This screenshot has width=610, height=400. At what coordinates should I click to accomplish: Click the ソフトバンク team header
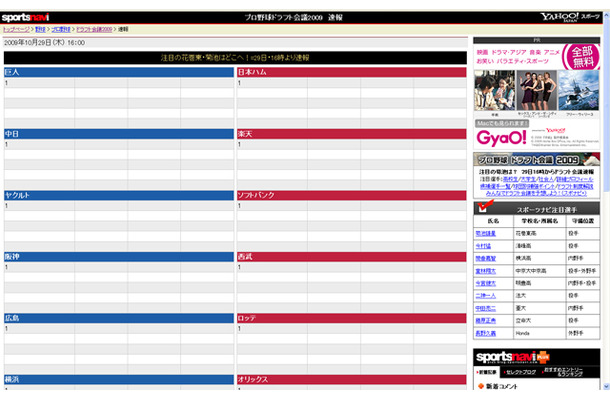(x=352, y=195)
